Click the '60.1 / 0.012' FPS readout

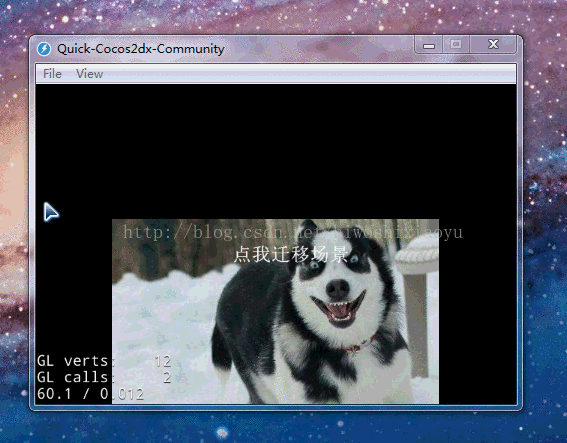click(x=90, y=394)
